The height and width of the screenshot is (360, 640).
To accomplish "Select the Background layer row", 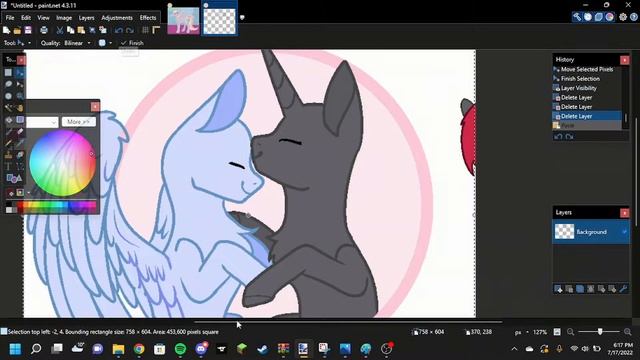I will click(591, 232).
